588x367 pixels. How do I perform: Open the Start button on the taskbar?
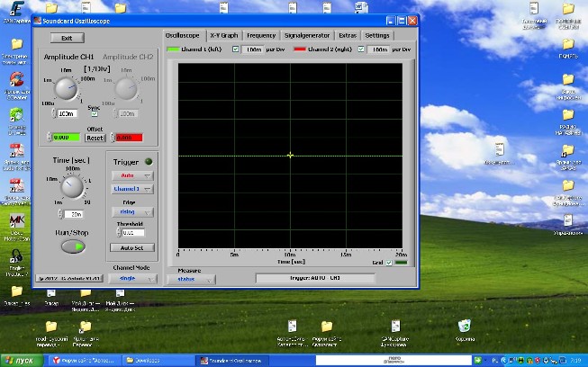[x=22, y=361]
